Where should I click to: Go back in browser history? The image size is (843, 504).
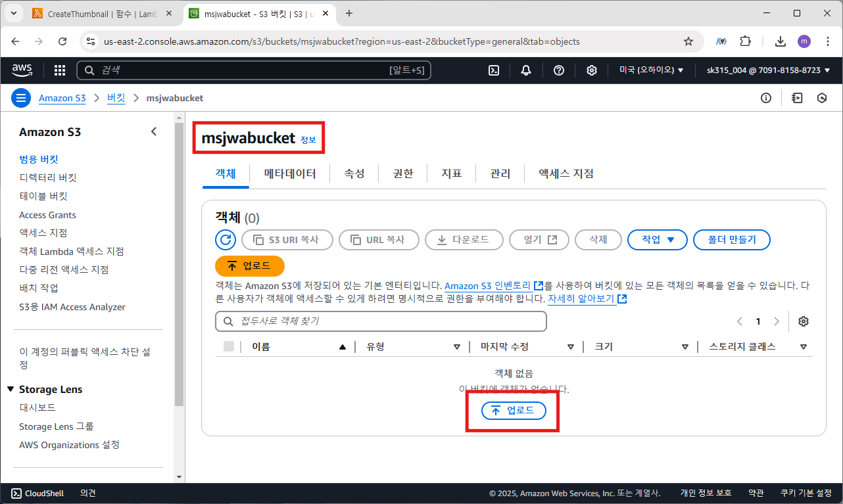coord(15,41)
